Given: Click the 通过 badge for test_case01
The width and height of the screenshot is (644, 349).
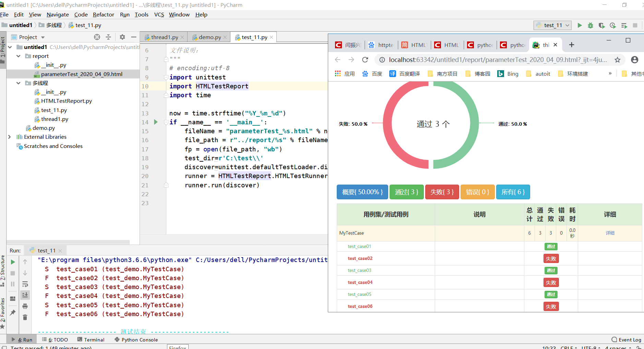Looking at the screenshot, I should [x=551, y=246].
